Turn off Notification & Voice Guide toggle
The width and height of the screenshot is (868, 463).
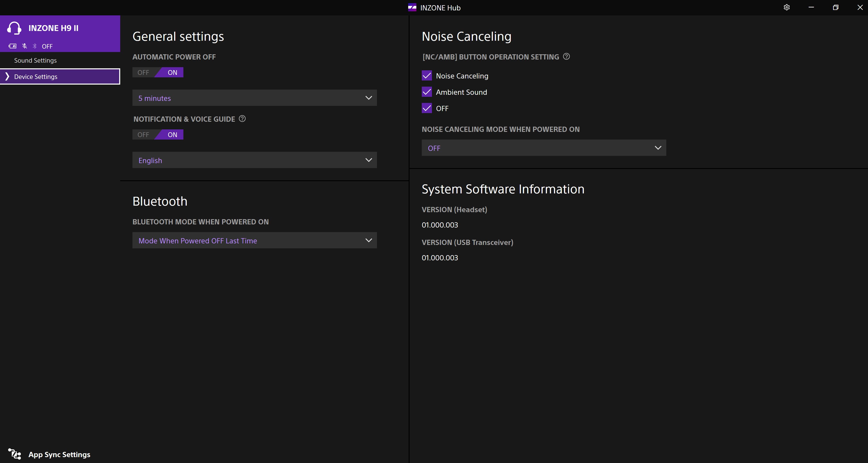(143, 135)
